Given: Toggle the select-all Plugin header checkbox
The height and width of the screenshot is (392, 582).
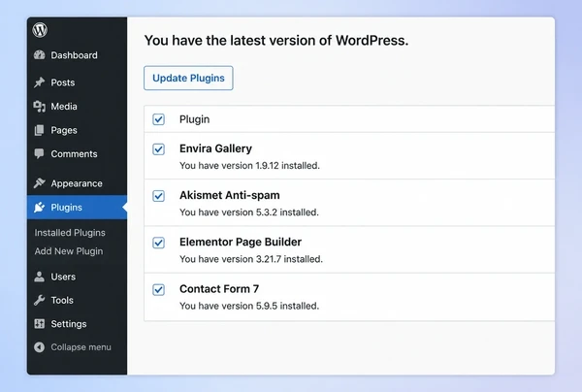Looking at the screenshot, I should pyautogui.click(x=158, y=119).
